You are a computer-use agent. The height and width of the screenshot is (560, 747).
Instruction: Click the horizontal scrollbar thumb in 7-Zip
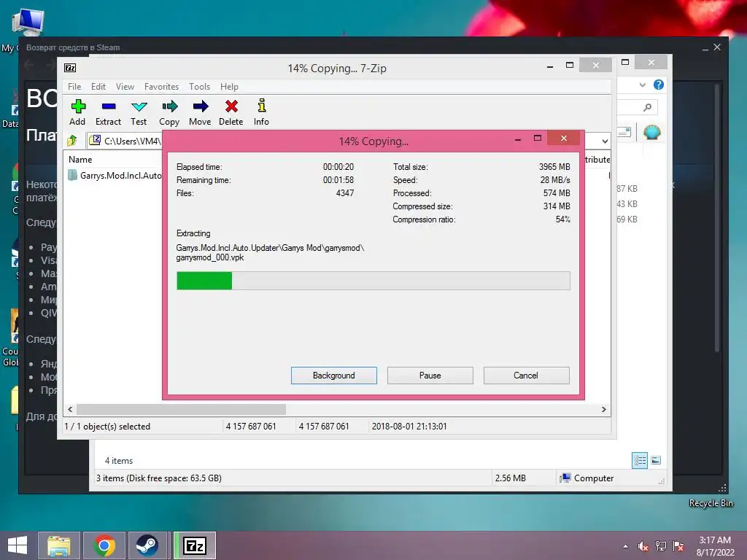tap(181, 410)
